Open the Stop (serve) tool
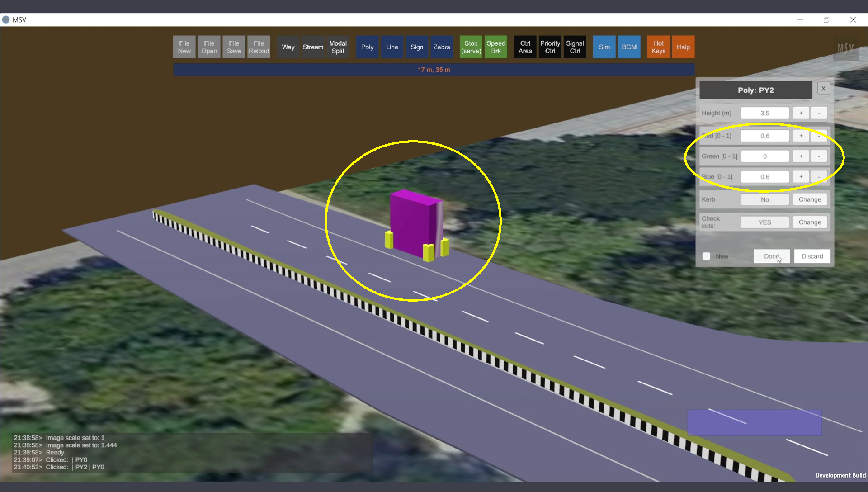This screenshot has width=868, height=492. tap(471, 47)
